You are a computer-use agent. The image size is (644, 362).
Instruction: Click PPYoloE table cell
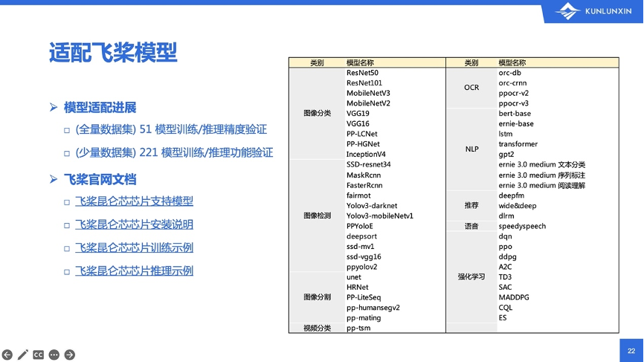pos(360,226)
